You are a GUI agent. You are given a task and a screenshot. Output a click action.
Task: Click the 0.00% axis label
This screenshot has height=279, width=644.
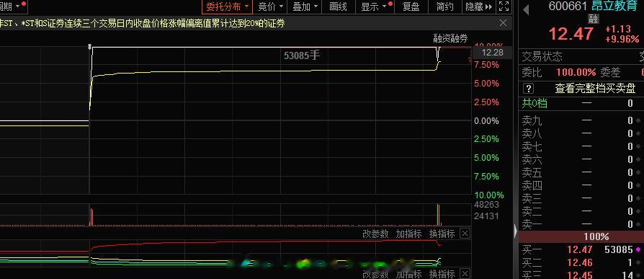[487, 121]
